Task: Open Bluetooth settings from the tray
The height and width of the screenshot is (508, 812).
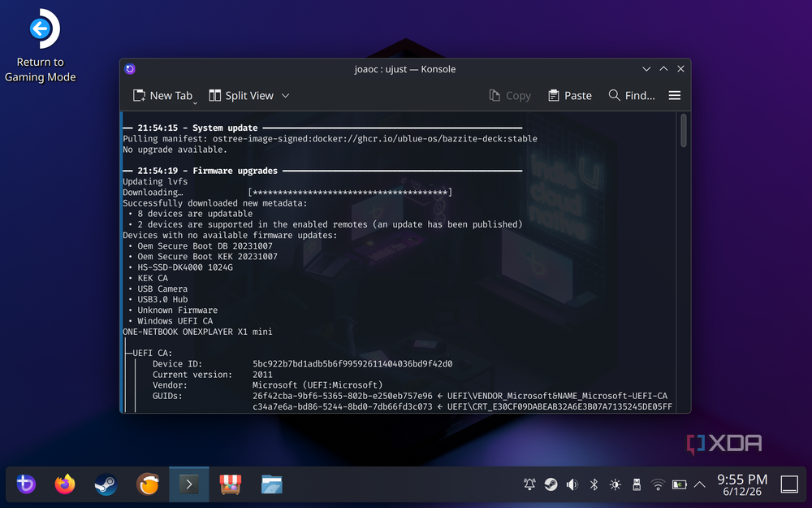Action: (x=594, y=484)
